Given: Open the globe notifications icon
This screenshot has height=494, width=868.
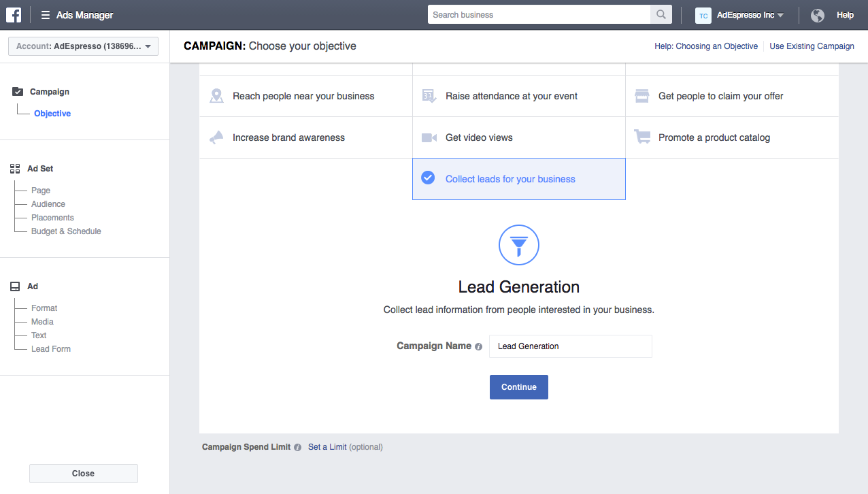Looking at the screenshot, I should (818, 15).
